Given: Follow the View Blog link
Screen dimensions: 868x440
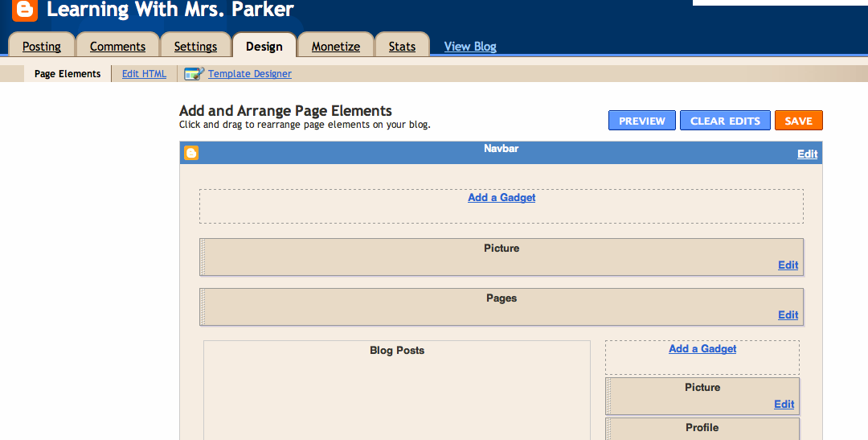Looking at the screenshot, I should point(470,47).
